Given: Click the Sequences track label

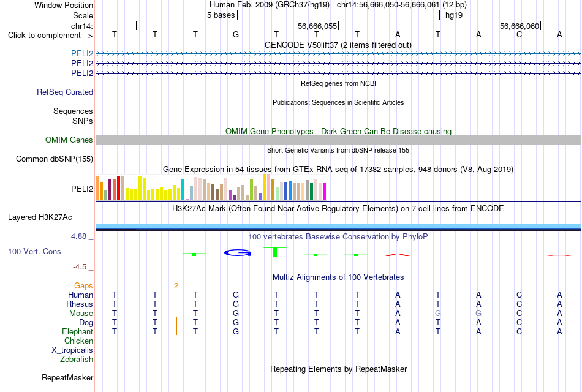Looking at the screenshot, I should [x=73, y=111].
